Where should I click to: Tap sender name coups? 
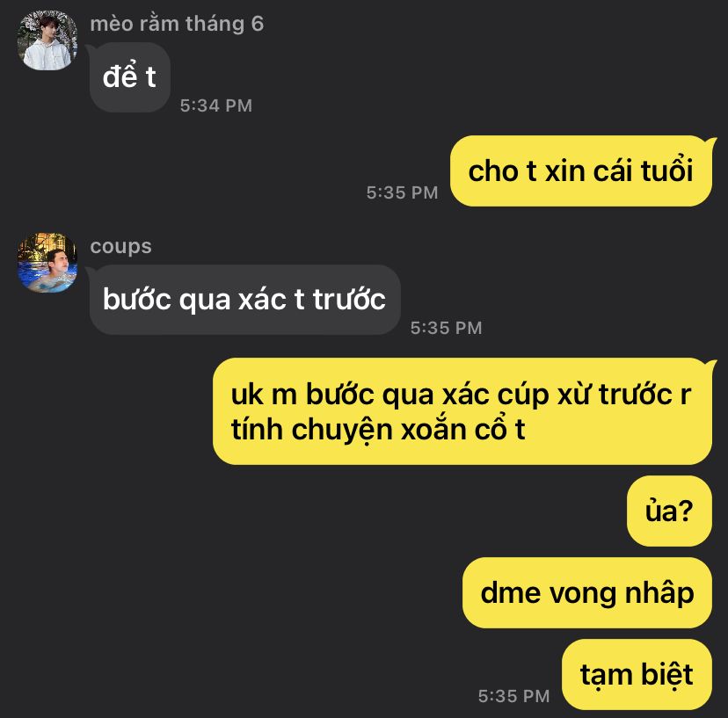click(120, 246)
